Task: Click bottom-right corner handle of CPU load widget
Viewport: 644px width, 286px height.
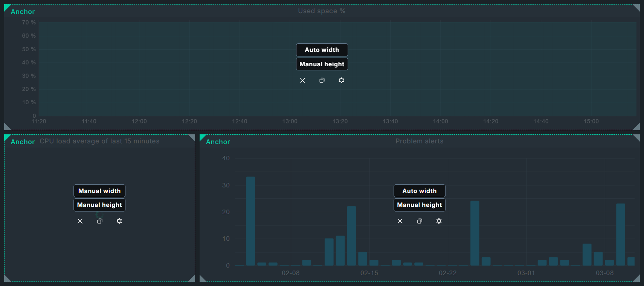Action: point(192,279)
